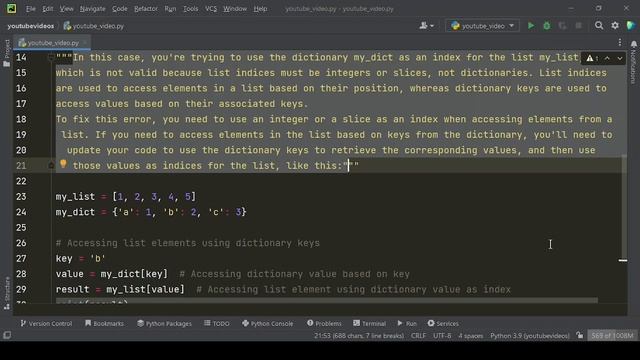This screenshot has height=360, width=640.
Task: Open the Help menu
Action: pyautogui.click(x=260, y=9)
